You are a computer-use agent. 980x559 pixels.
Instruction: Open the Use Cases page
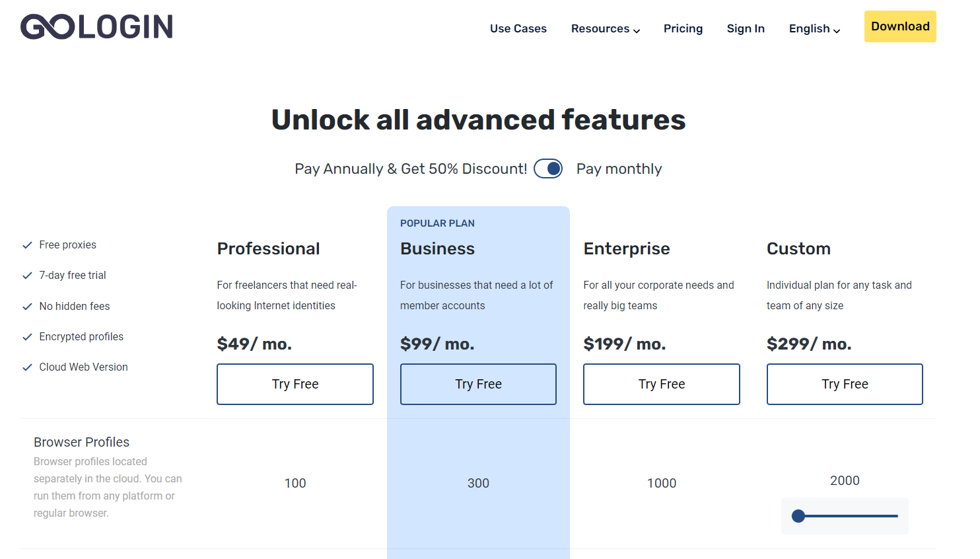pyautogui.click(x=518, y=29)
